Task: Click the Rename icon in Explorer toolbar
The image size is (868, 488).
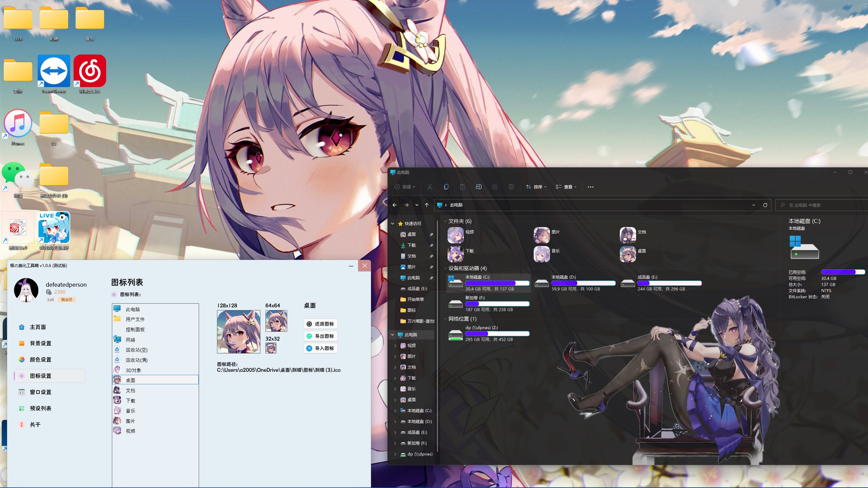Action: pos(478,187)
